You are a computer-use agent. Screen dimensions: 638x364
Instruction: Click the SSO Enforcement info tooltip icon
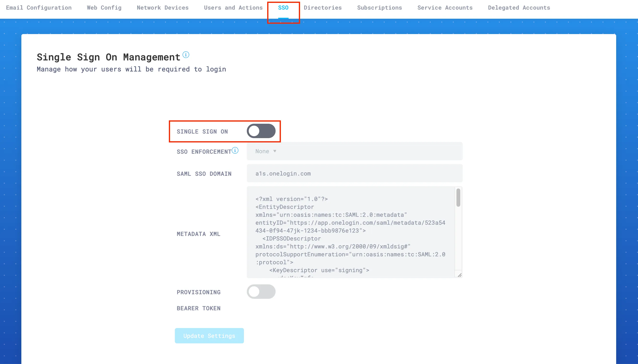click(235, 151)
